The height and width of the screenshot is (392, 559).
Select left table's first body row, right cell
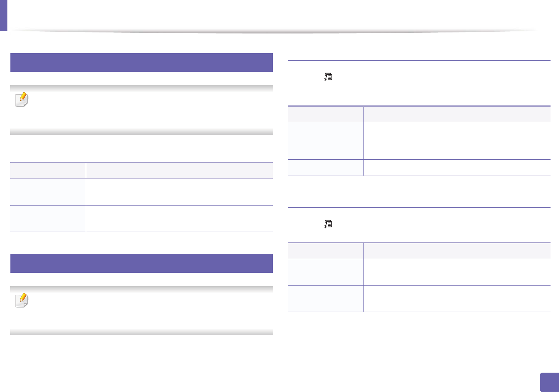point(179,192)
